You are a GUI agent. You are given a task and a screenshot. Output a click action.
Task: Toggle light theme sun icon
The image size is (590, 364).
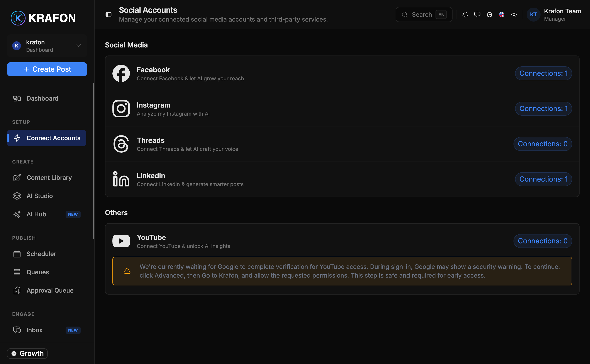[x=514, y=15]
